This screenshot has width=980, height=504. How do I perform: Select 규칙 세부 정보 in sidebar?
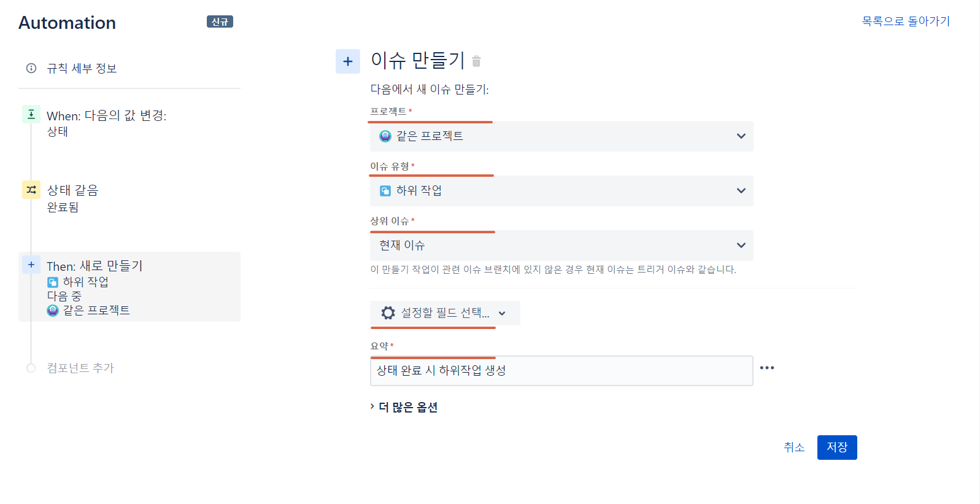[x=82, y=68]
